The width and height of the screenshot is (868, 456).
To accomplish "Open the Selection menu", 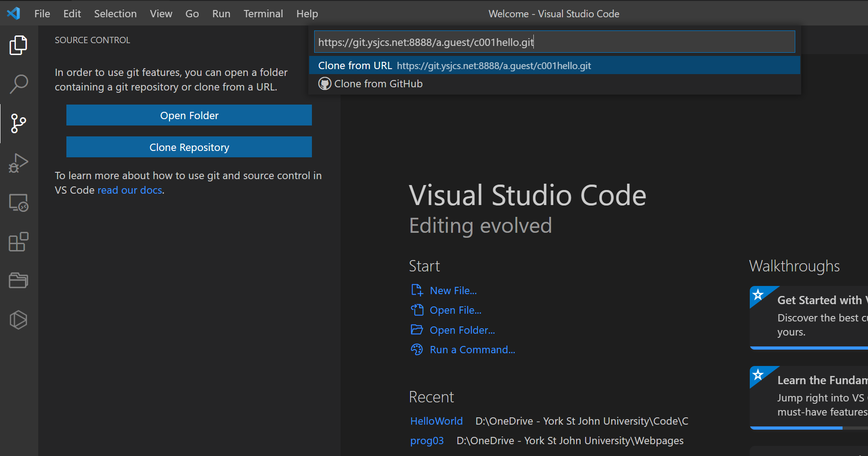I will (x=115, y=14).
